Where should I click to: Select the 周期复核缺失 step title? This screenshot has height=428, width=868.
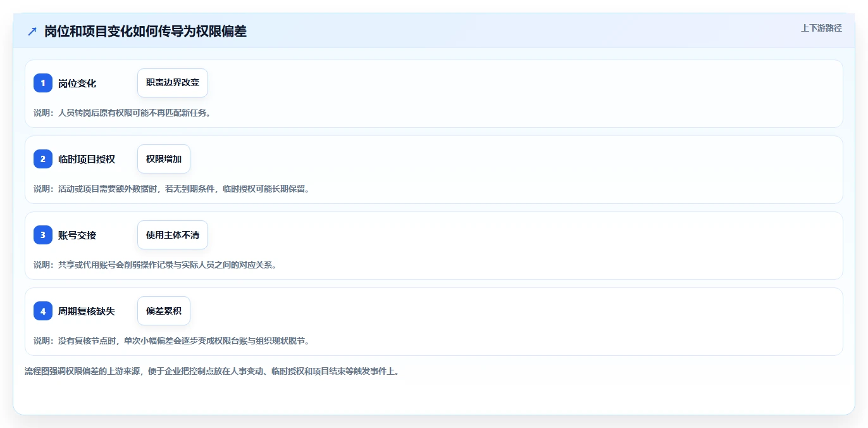coord(87,311)
